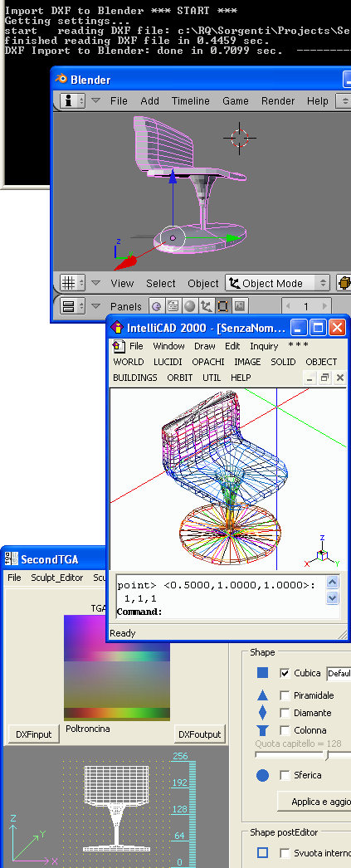Image resolution: width=351 pixels, height=868 pixels.
Task: Decrease the Blender frame number with left arrow
Action: click(287, 306)
